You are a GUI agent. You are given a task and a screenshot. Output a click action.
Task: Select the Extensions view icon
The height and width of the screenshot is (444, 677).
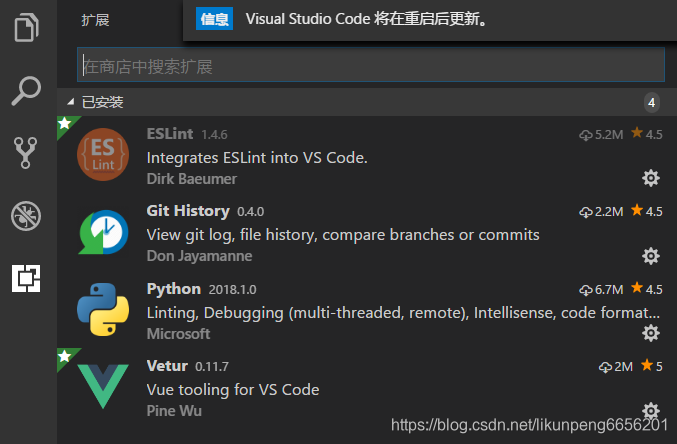point(26,279)
